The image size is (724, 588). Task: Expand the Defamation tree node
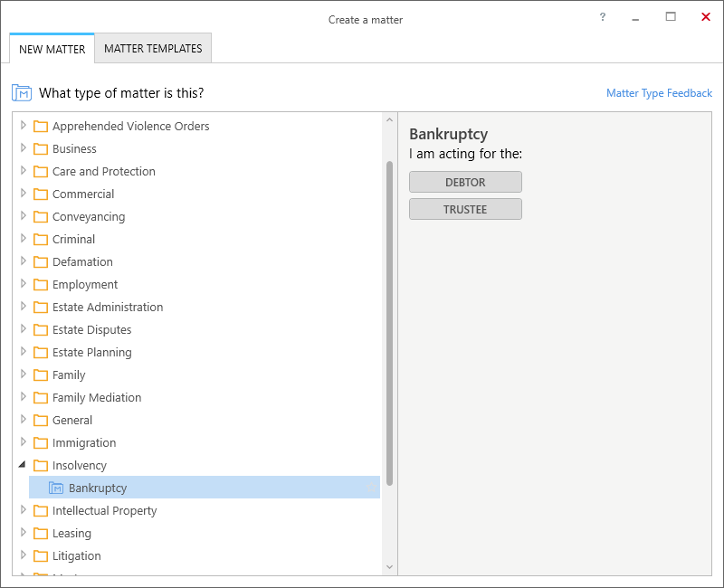24,261
